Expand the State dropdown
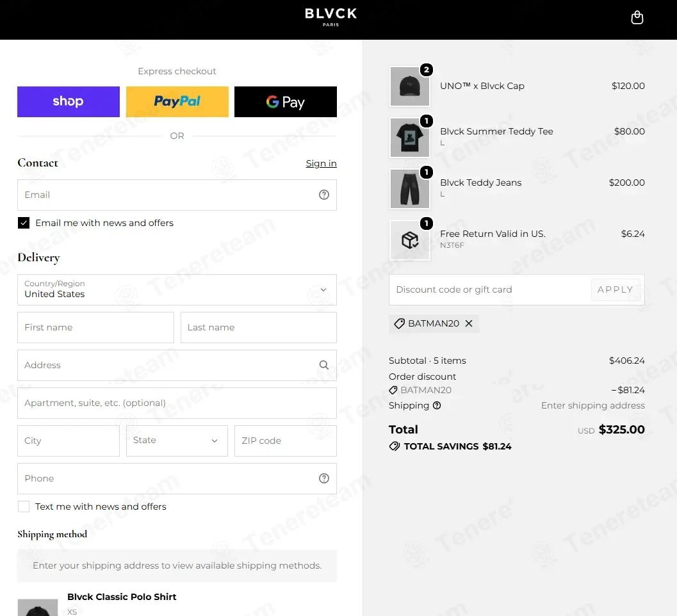The image size is (677, 616). pos(177,441)
